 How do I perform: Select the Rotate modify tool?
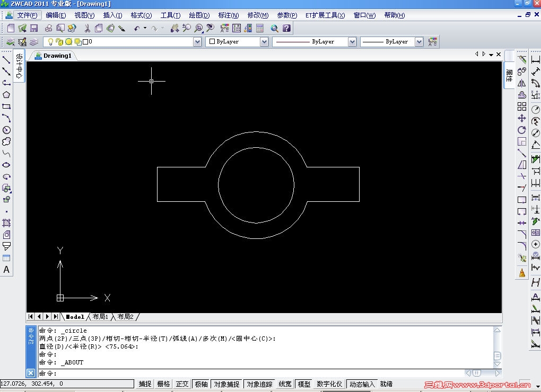point(522,130)
